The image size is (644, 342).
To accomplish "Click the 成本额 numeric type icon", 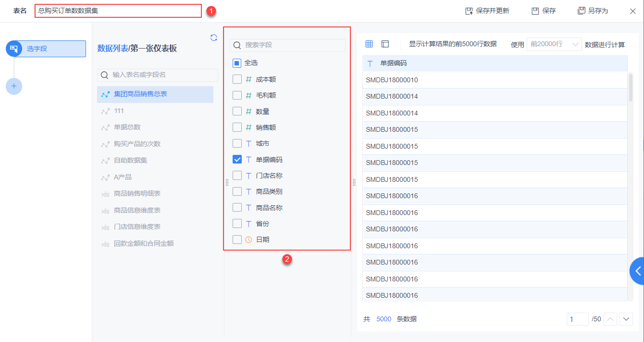I will tap(248, 79).
